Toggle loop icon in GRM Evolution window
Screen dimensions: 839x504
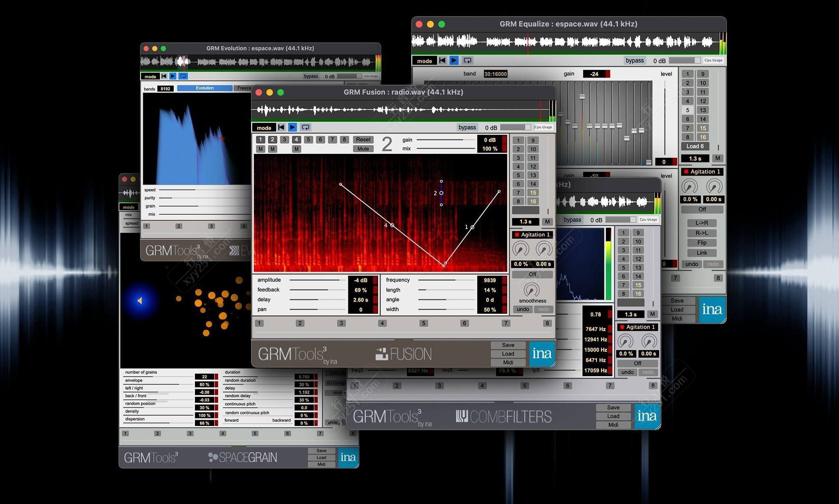183,76
